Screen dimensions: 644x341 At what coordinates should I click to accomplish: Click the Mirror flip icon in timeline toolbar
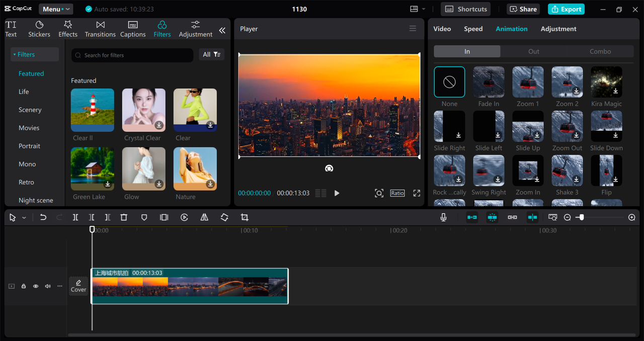pos(204,217)
